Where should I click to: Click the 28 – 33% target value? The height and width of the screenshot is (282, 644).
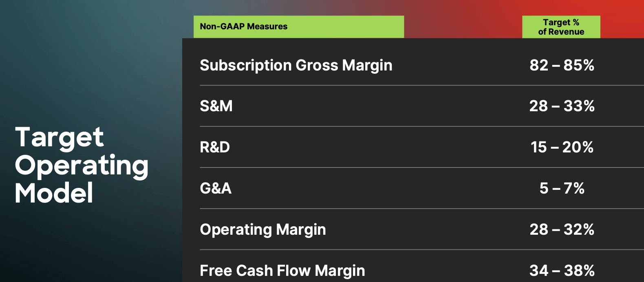tap(562, 106)
